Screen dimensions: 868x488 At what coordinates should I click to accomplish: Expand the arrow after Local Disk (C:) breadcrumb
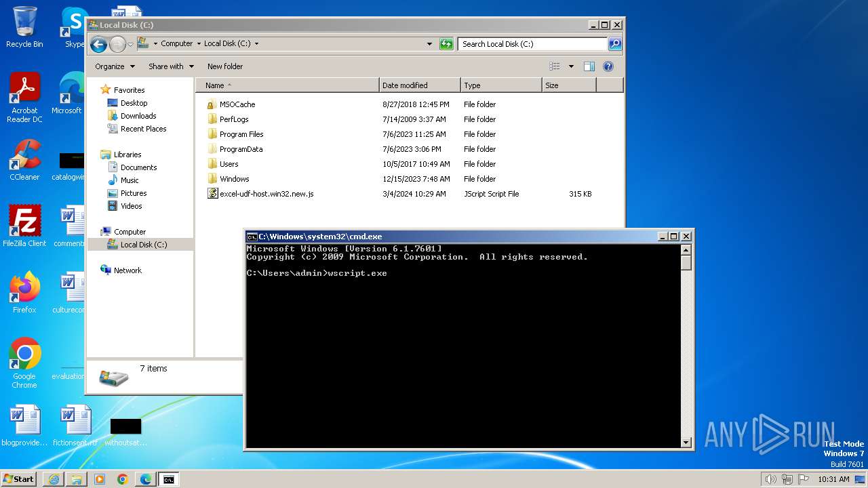tap(256, 43)
